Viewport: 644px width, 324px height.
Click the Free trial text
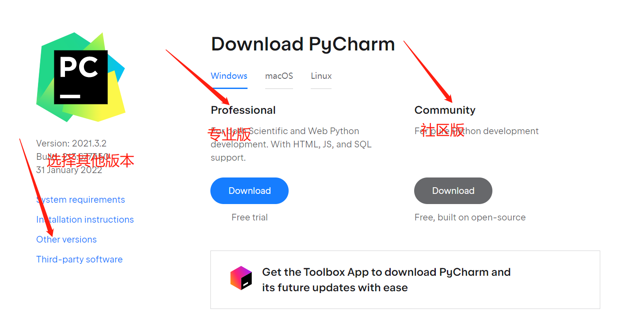250,217
